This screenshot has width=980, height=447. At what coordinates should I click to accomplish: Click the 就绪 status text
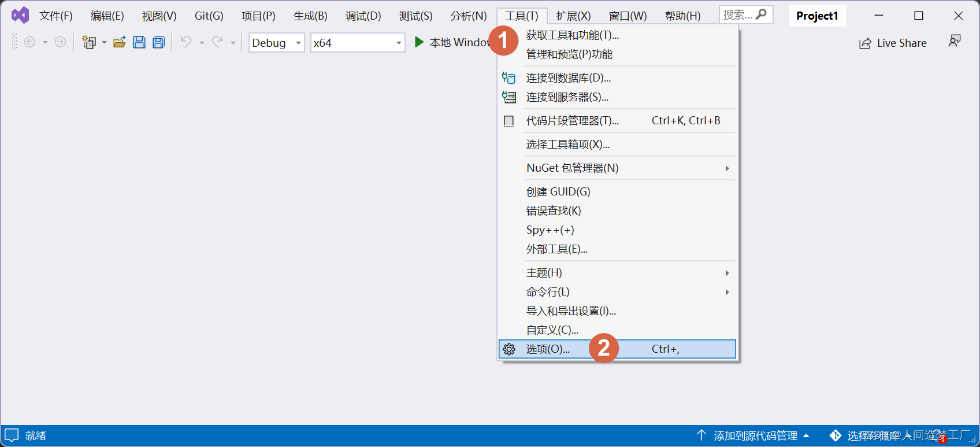[x=36, y=435]
